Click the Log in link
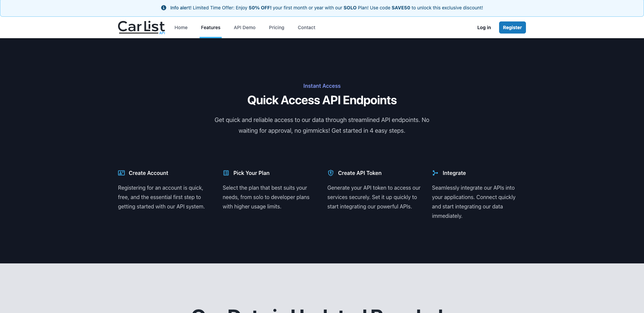Screen dimensions: 644x313 [484, 27]
